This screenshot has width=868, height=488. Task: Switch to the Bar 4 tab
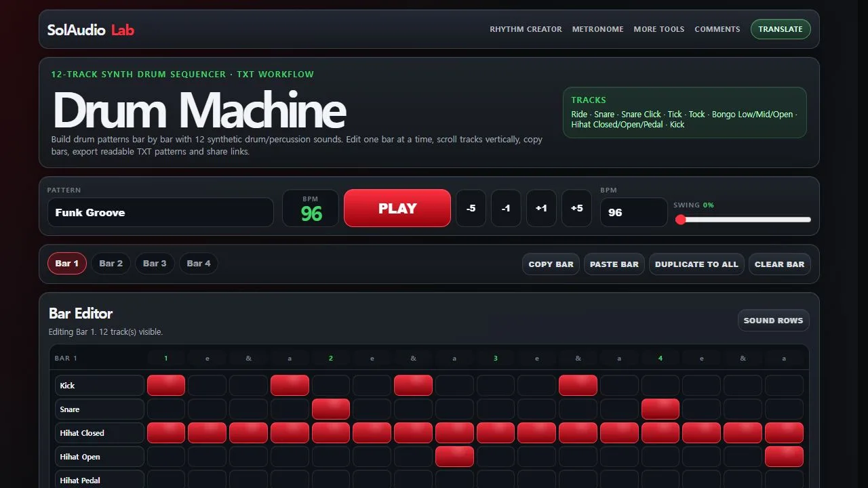pos(199,264)
